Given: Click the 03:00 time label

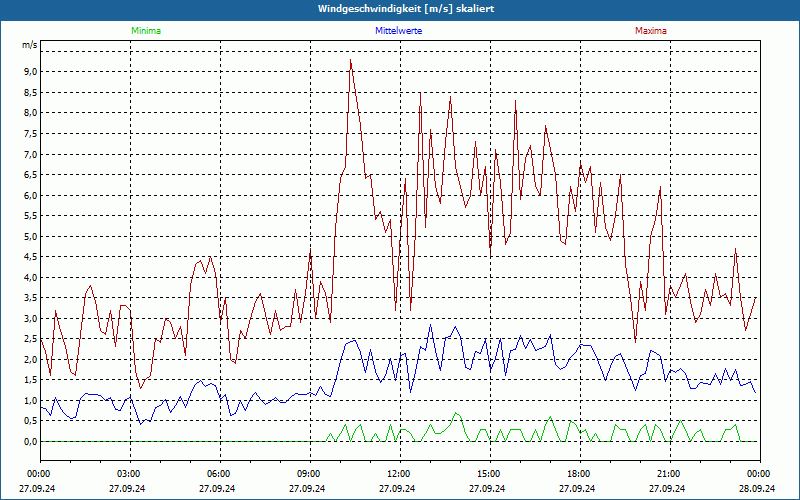Looking at the screenshot, I should [x=130, y=474].
